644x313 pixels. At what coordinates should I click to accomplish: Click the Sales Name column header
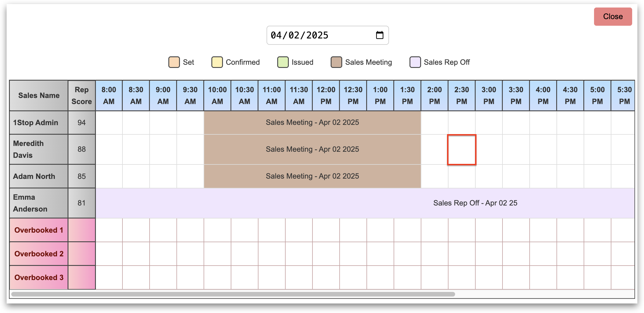coord(39,96)
